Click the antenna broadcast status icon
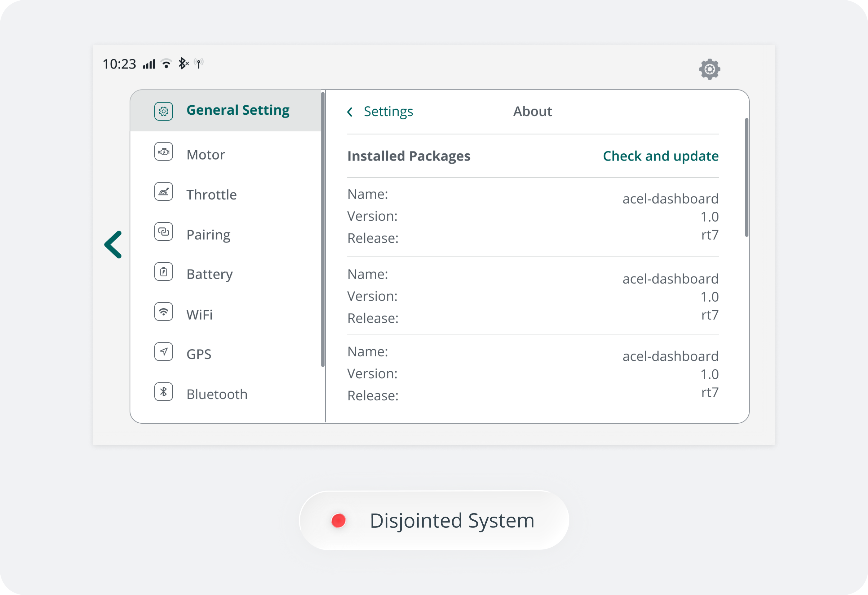The width and height of the screenshot is (868, 595). point(199,64)
